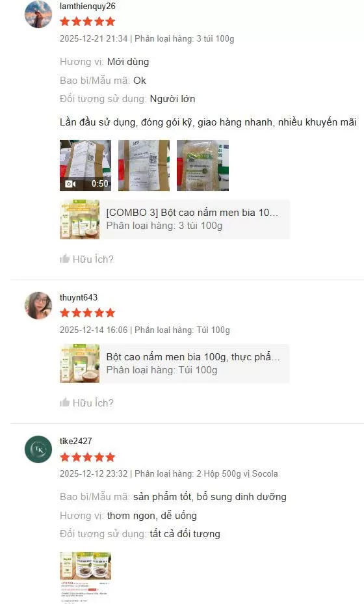Open second review photo of shipping label
Viewport: 364px width, 610px height.
[x=144, y=165]
